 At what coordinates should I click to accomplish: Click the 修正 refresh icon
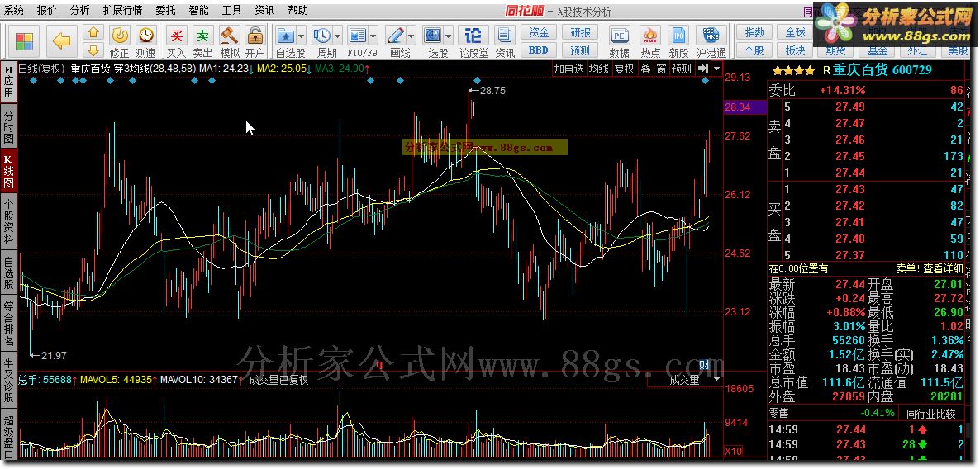point(119,36)
